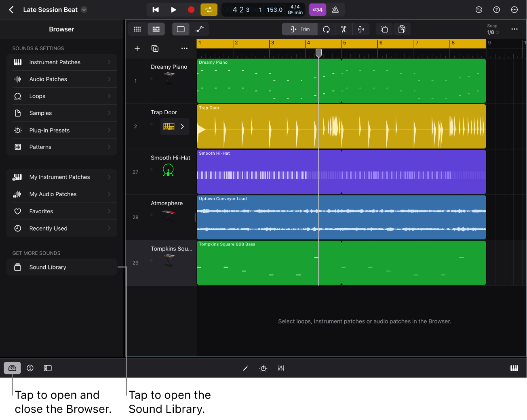This screenshot has width=527, height=420.
Task: Tap the Trap Door drum machine icon
Action: [169, 126]
